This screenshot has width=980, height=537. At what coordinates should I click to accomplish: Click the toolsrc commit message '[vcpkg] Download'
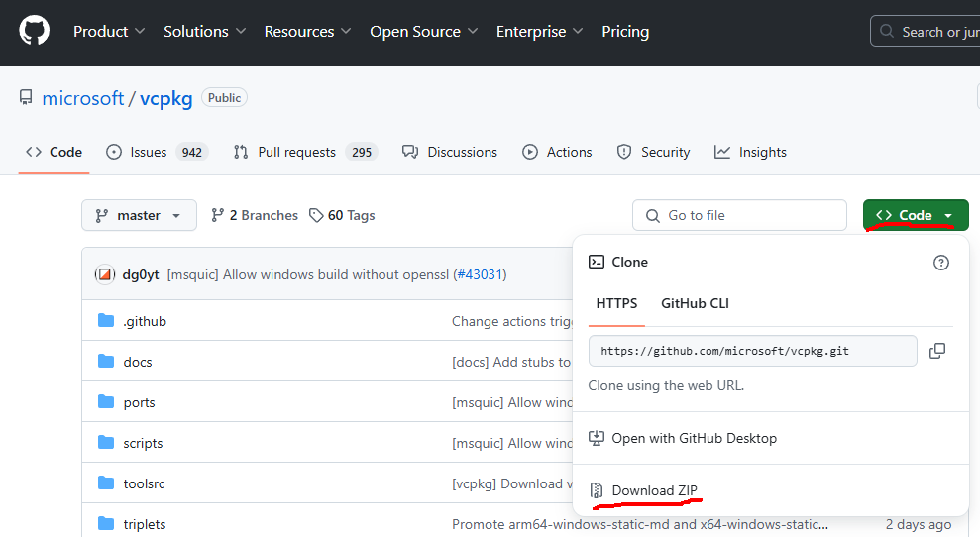512,483
